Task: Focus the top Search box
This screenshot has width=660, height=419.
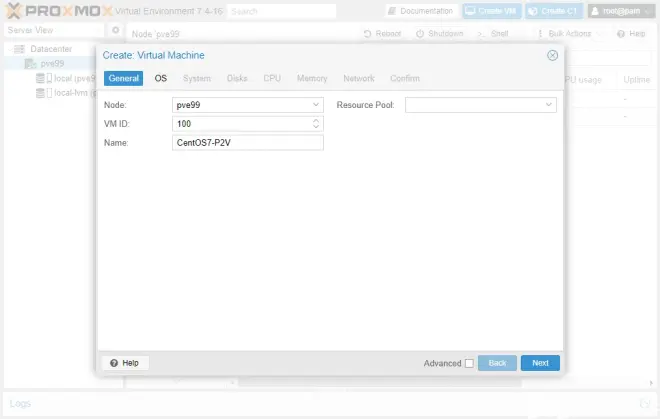Action: point(282,11)
